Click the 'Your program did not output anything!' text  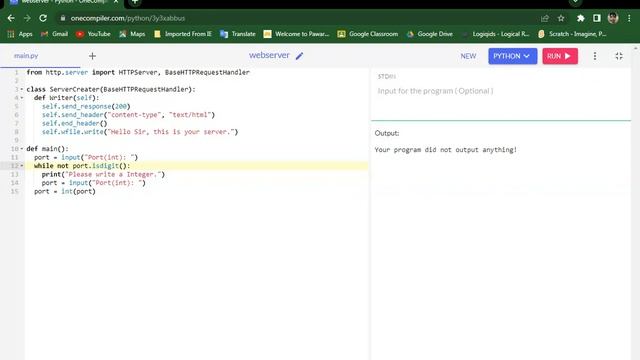tap(446, 150)
